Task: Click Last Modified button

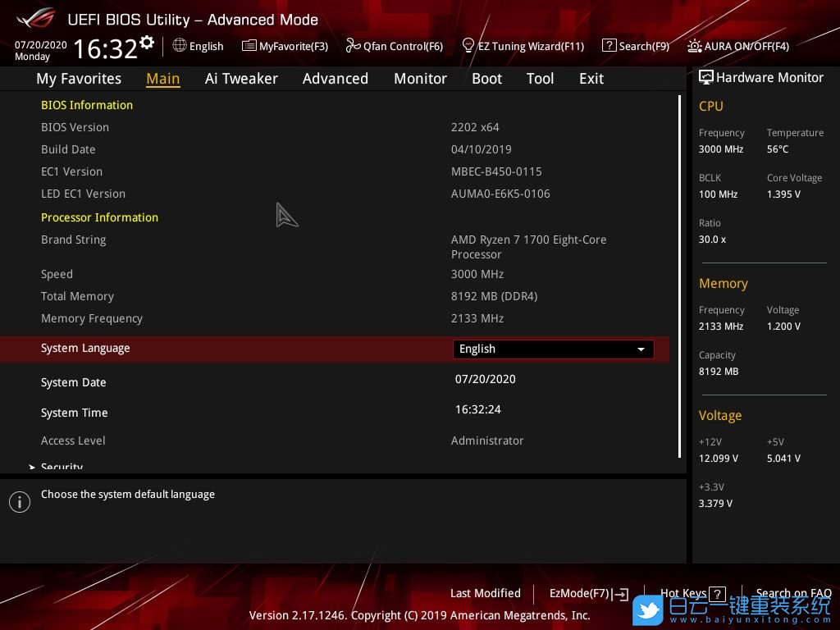Action: pos(485,593)
